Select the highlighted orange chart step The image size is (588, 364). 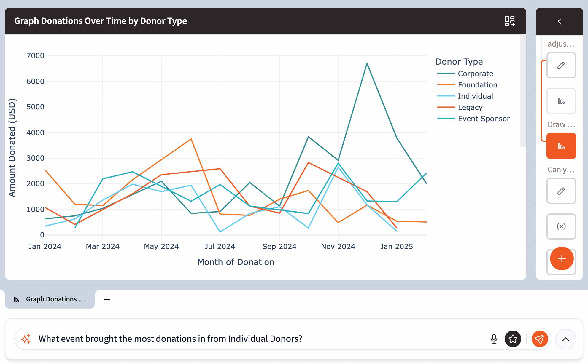561,146
